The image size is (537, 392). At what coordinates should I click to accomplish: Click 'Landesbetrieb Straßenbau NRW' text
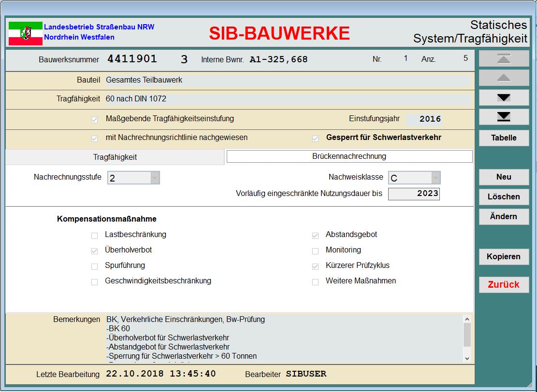pos(99,27)
